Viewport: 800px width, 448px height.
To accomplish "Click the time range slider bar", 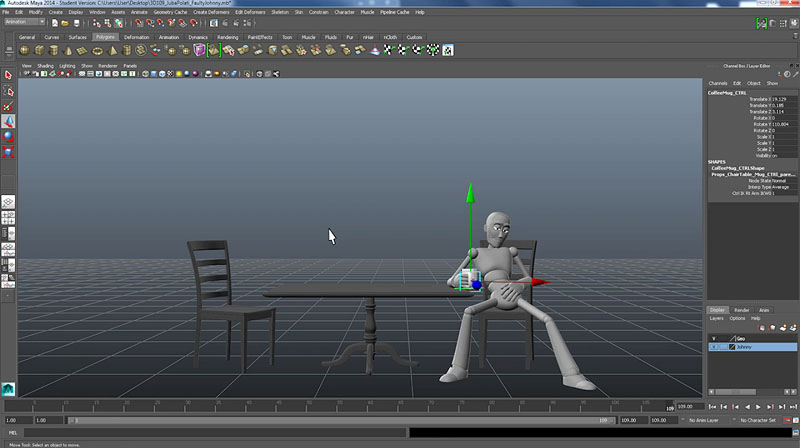I will pos(340,420).
